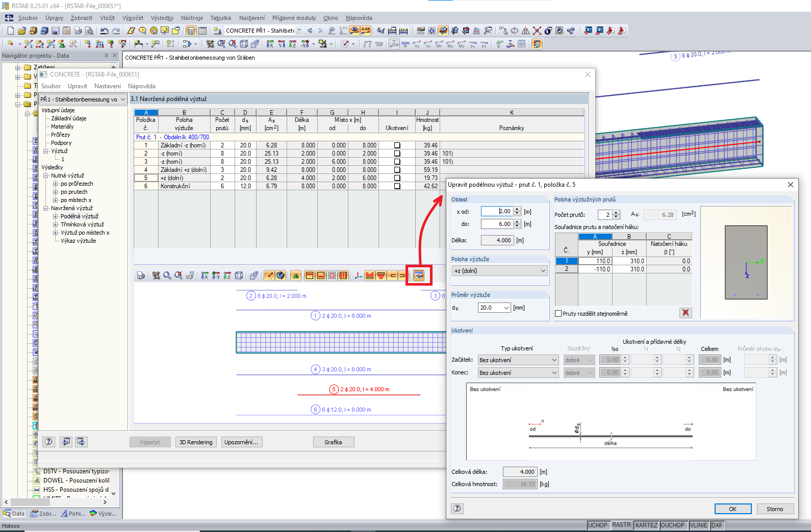Undo the last action in main toolbar
This screenshot has width=811, height=532.
[104, 31]
